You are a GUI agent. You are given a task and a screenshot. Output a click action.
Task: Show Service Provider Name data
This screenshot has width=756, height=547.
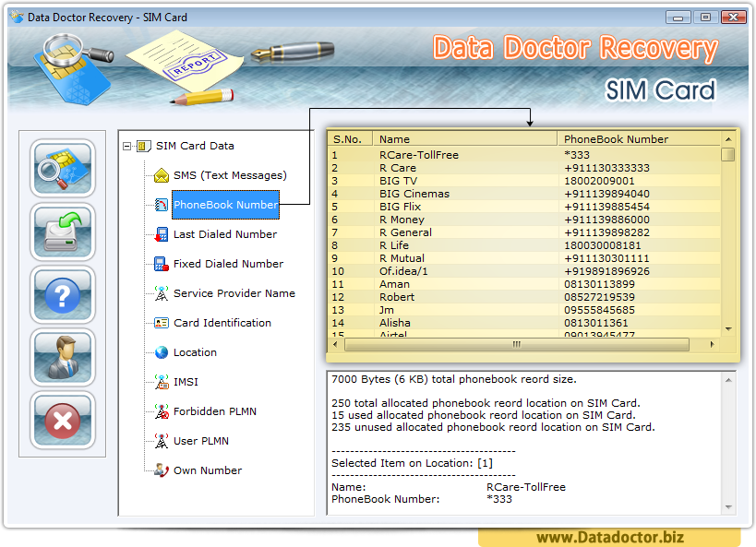[x=234, y=293]
